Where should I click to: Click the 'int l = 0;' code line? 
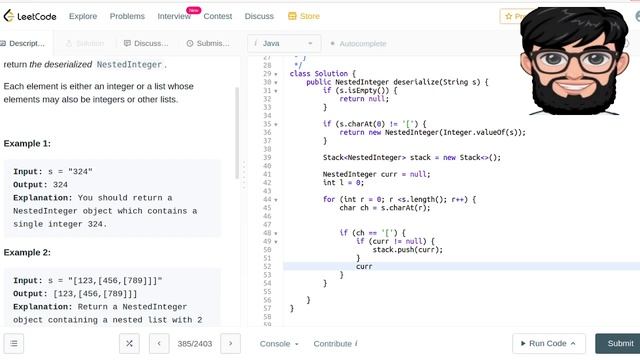(343, 182)
